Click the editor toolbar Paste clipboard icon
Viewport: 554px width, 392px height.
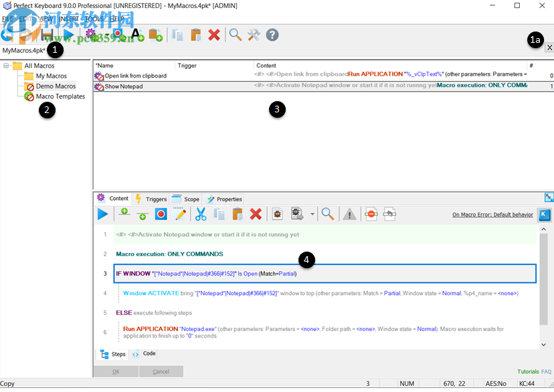pyautogui.click(x=238, y=214)
